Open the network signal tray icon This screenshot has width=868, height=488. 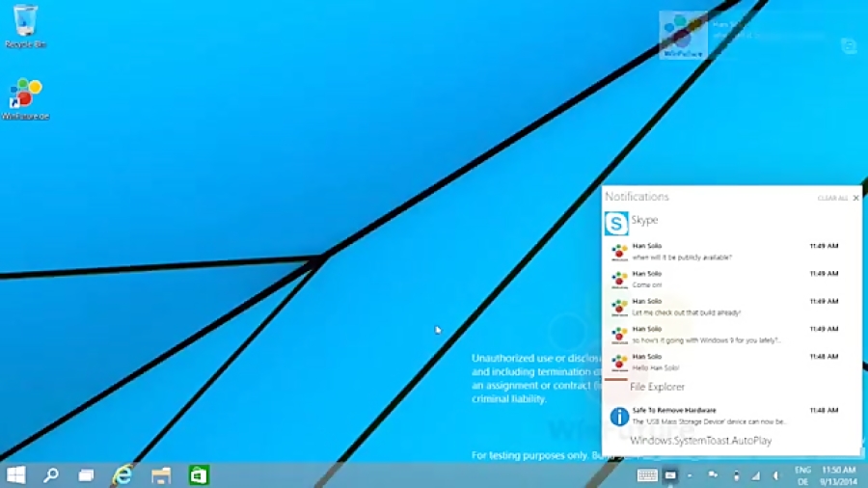(x=755, y=475)
